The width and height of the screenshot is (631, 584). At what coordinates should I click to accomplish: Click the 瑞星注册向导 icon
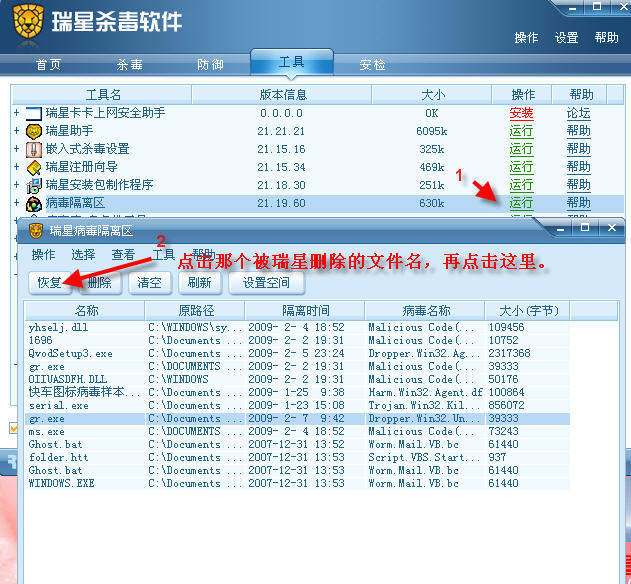[34, 168]
